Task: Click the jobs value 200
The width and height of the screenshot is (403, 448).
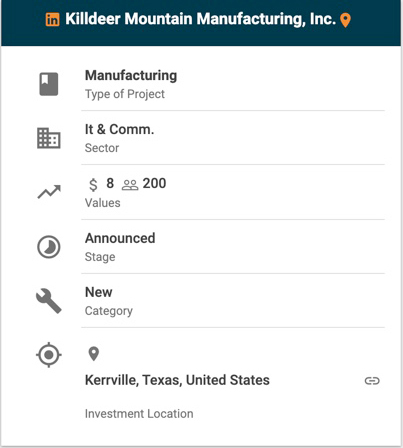Action: pyautogui.click(x=154, y=183)
